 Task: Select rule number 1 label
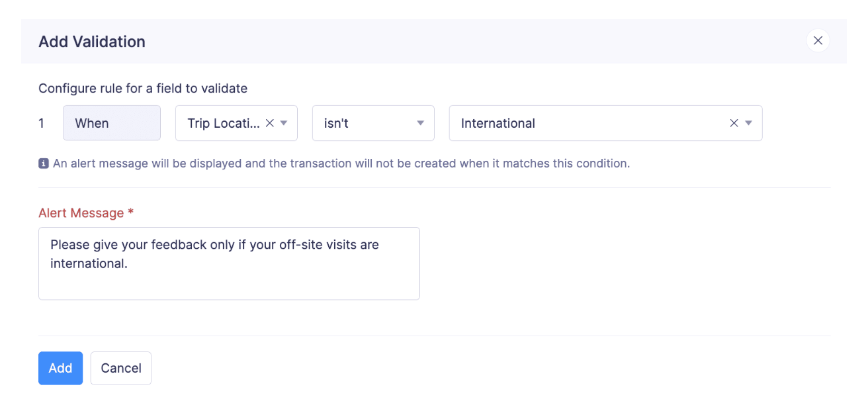pos(41,122)
